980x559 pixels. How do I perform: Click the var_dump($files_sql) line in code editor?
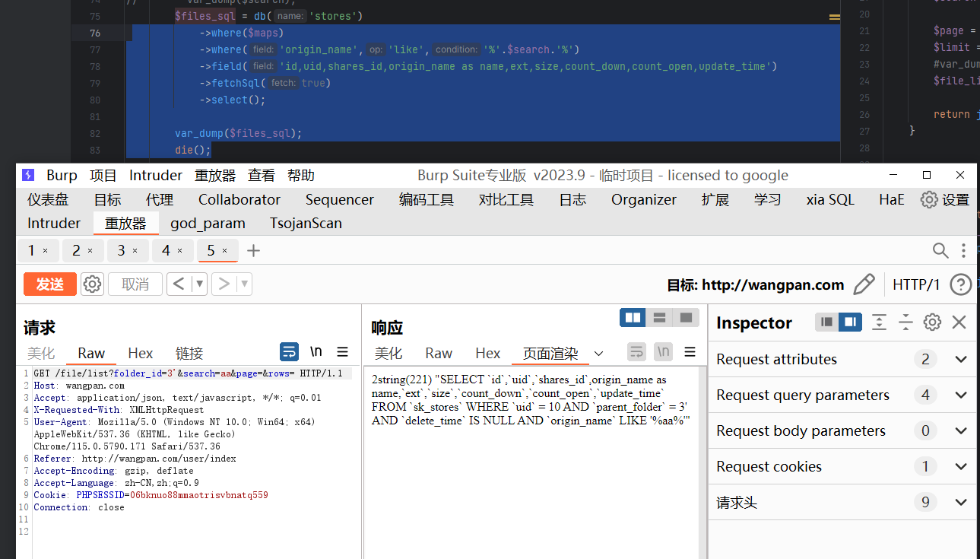238,133
